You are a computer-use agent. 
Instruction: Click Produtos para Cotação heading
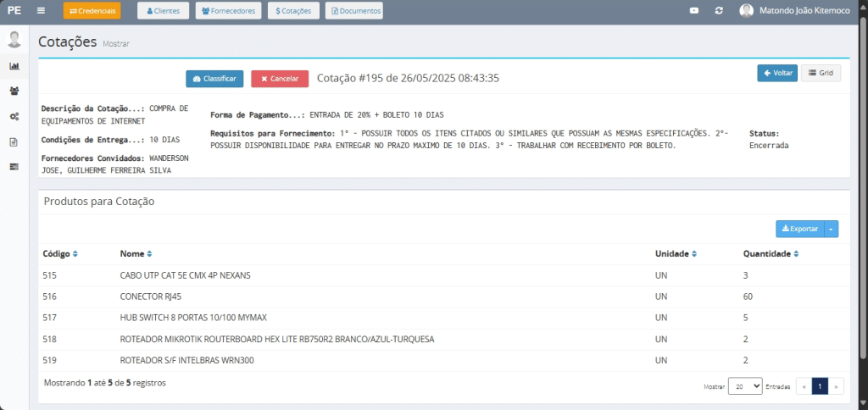pos(99,202)
